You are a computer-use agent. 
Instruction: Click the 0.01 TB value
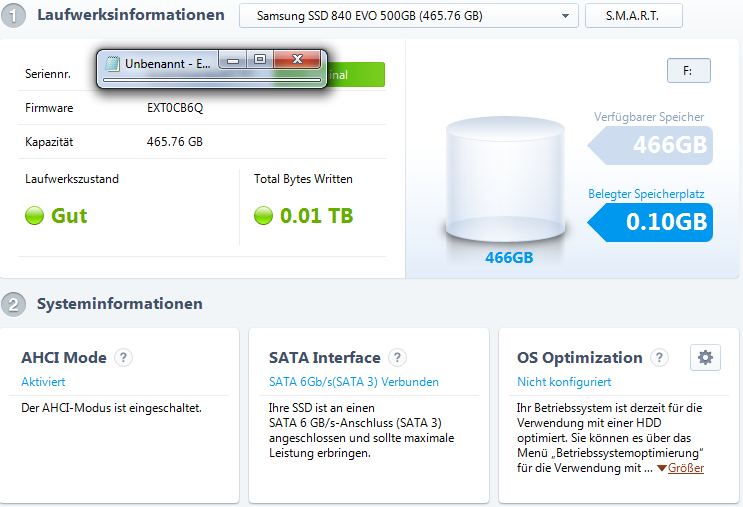click(x=317, y=216)
